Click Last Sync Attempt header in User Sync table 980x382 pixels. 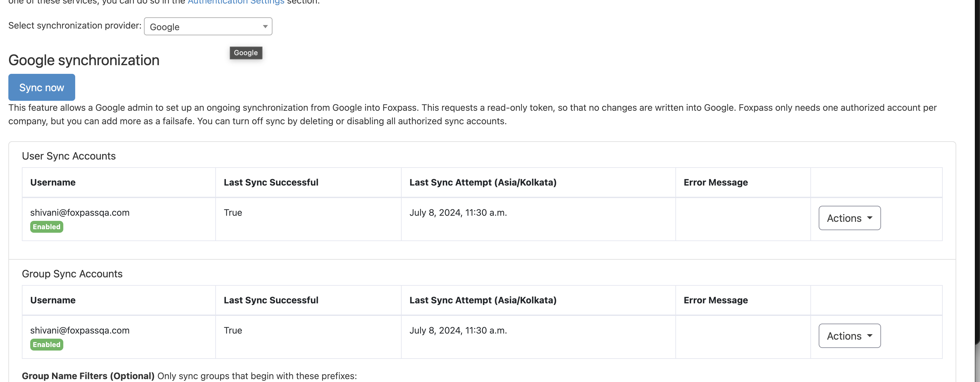[x=483, y=182]
